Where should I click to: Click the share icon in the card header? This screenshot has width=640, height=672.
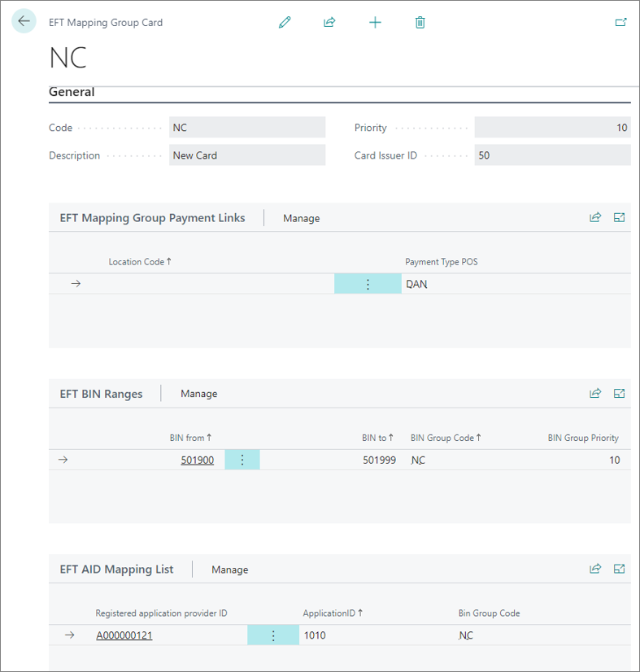point(329,22)
